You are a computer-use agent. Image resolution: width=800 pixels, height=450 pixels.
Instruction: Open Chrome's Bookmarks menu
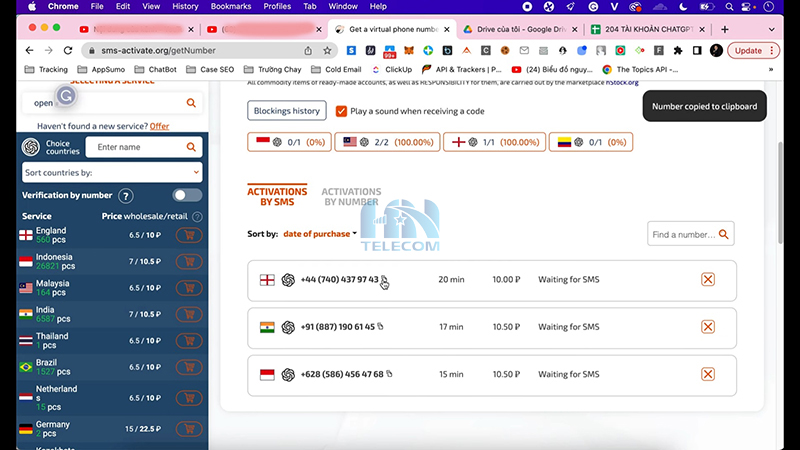click(230, 6)
